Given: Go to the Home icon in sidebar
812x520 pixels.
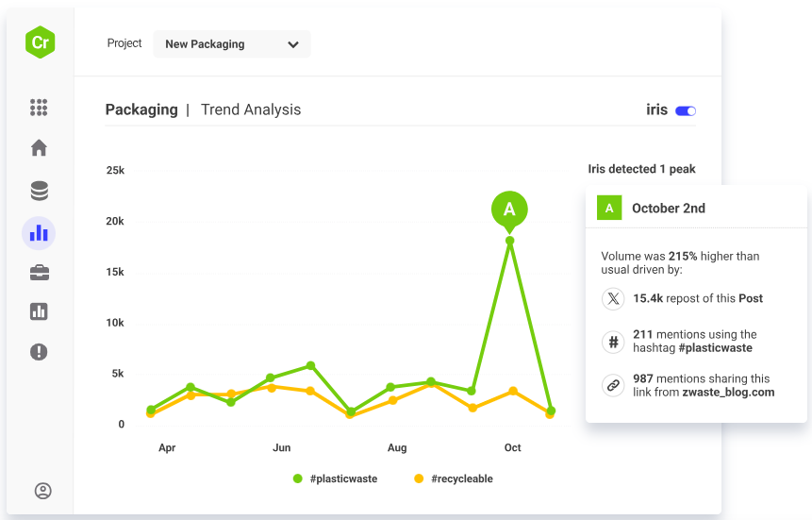Looking at the screenshot, I should [39, 148].
